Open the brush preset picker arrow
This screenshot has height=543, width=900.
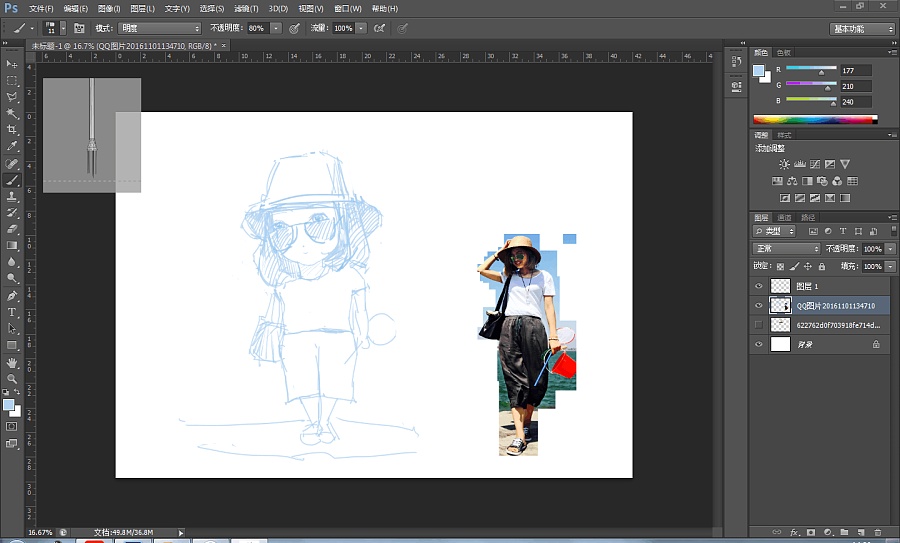[x=63, y=28]
